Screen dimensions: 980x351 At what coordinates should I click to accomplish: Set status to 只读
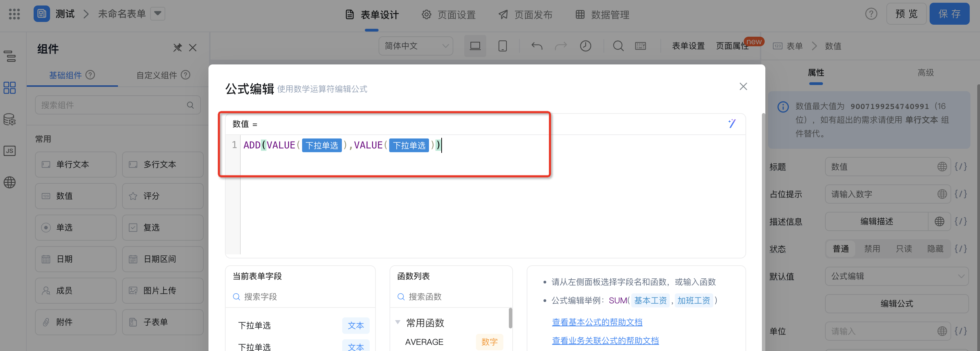pos(904,249)
